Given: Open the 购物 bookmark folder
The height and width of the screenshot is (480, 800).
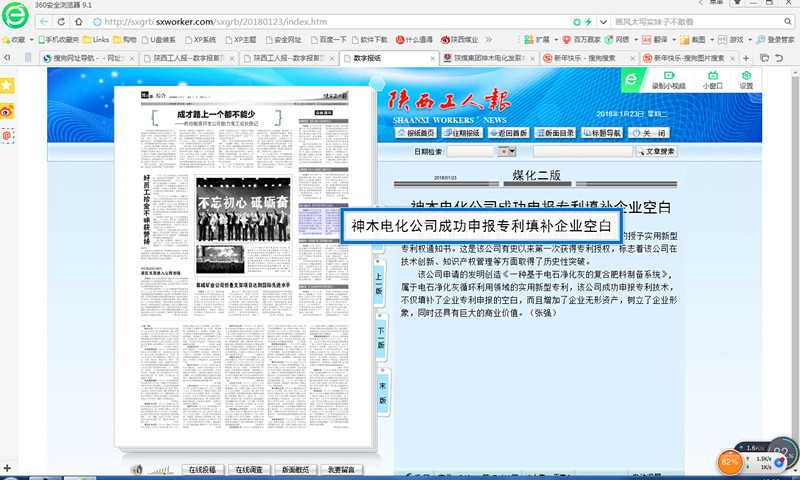Looking at the screenshot, I should tap(125, 39).
